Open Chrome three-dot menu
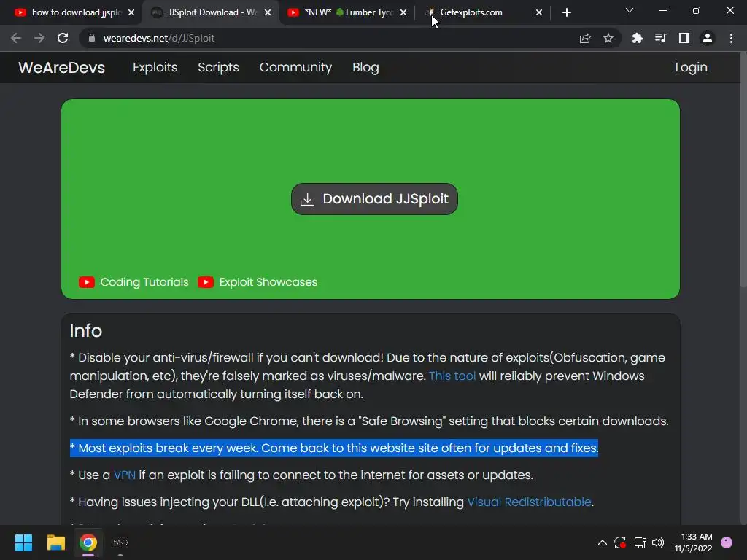This screenshot has width=747, height=560. pos(731,38)
